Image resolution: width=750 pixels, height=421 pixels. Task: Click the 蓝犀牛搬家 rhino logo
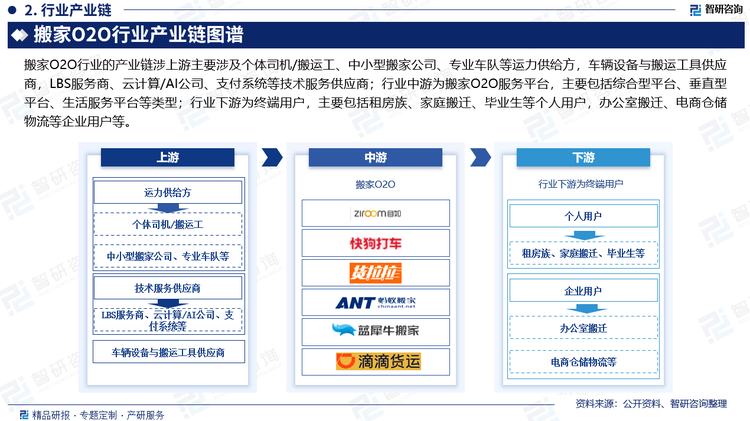(375, 330)
